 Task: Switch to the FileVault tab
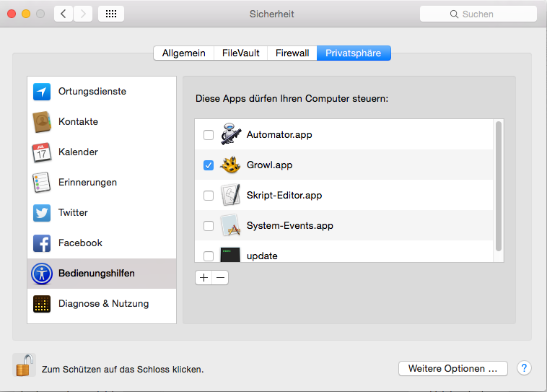(240, 53)
